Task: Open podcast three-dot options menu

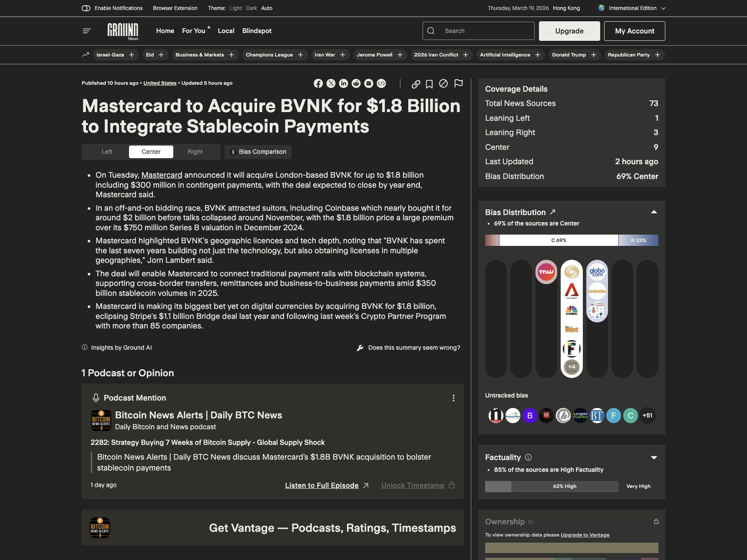Action: click(453, 398)
